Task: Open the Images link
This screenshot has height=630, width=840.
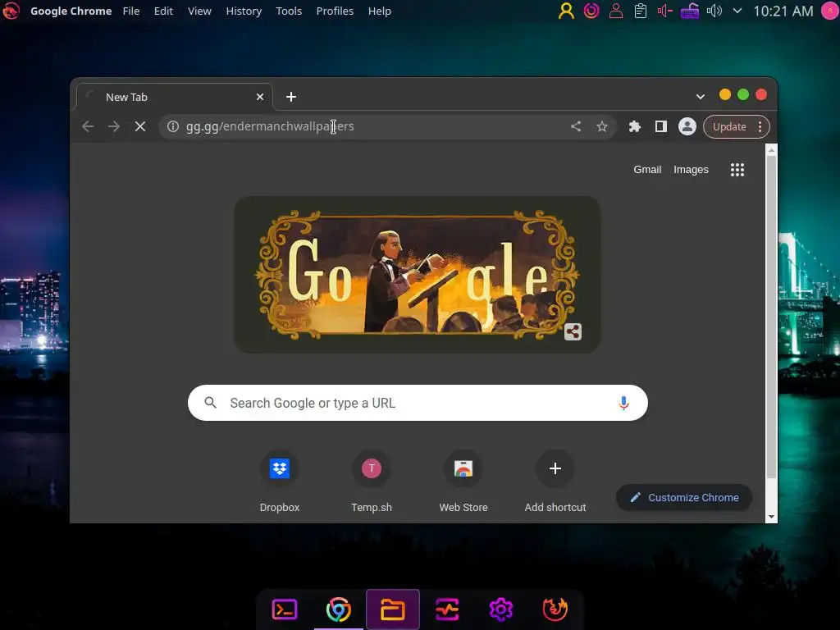Action: click(691, 169)
